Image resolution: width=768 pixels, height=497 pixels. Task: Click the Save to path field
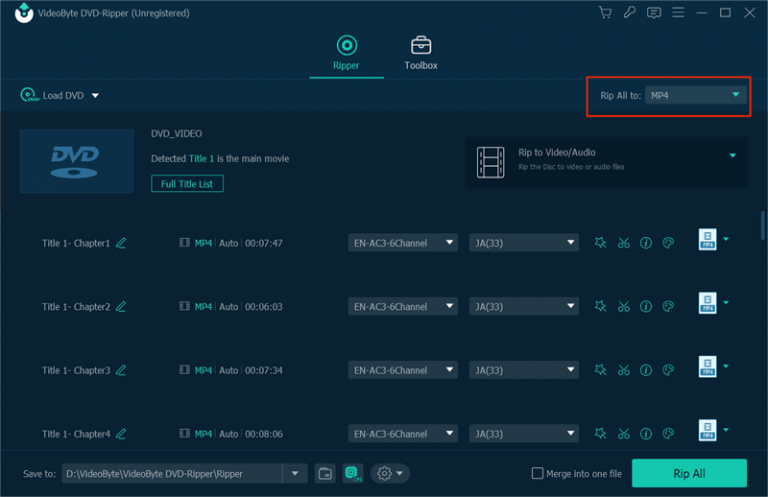click(x=172, y=473)
